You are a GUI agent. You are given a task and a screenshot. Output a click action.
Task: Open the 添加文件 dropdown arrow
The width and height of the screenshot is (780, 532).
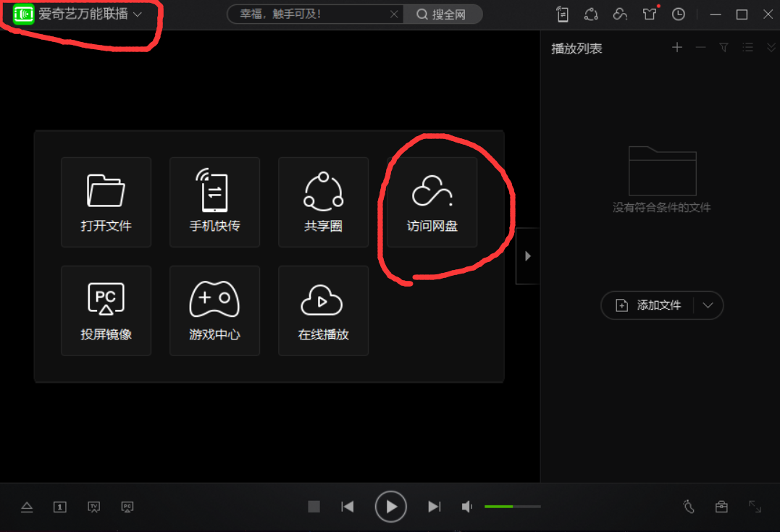(x=708, y=305)
